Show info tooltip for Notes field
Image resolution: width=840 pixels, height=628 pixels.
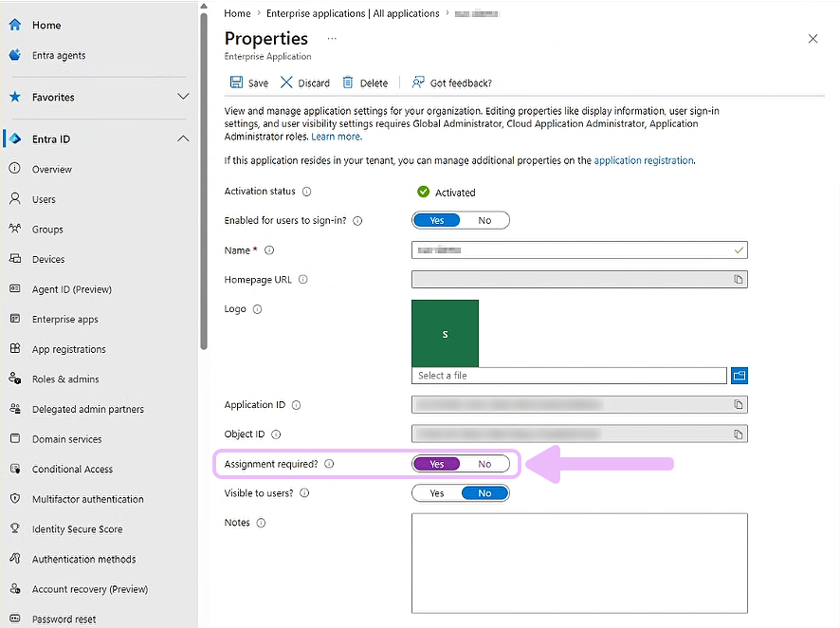click(261, 523)
